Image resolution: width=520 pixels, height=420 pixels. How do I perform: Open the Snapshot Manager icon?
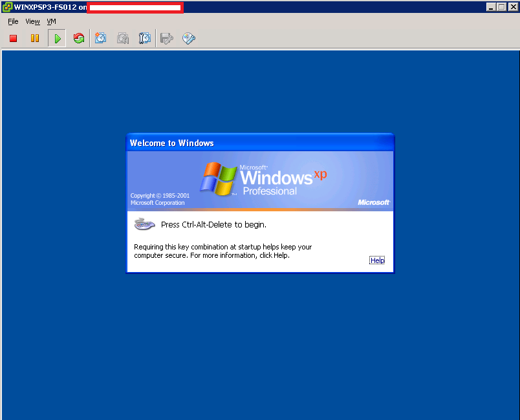coord(145,38)
